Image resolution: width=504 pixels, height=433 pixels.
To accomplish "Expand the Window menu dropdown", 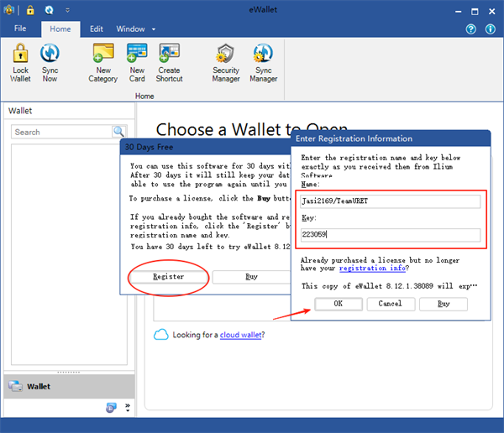I will click(x=135, y=29).
